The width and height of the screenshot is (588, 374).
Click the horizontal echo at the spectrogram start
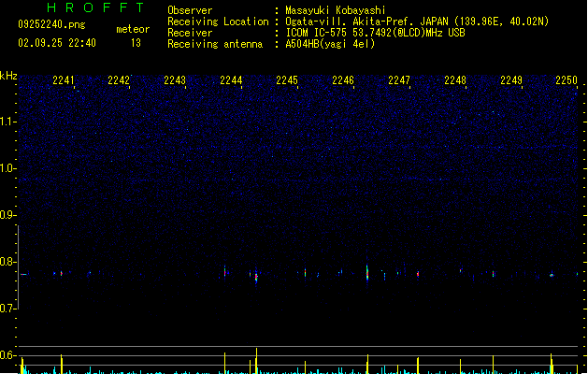23,274
